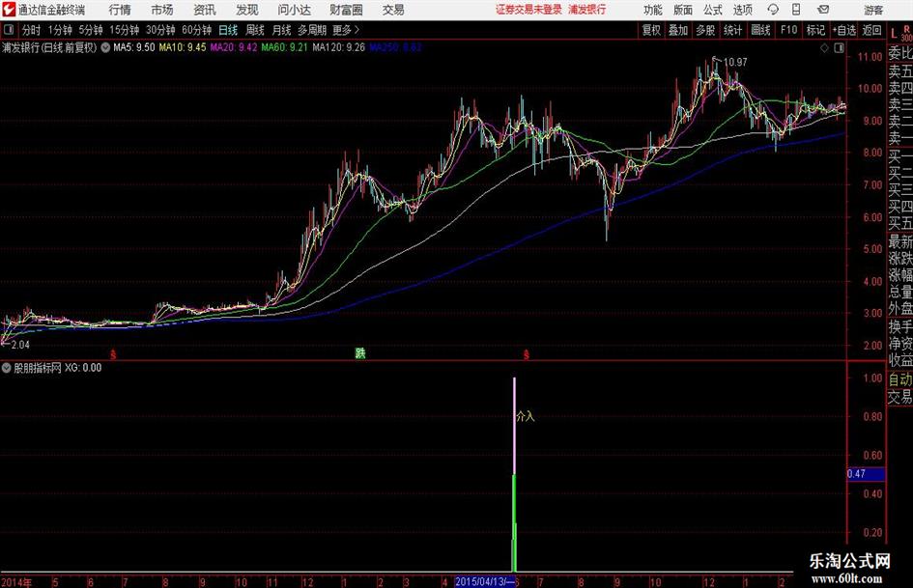Expand main chart indicator dropdown next to 浦发银行

coord(105,47)
